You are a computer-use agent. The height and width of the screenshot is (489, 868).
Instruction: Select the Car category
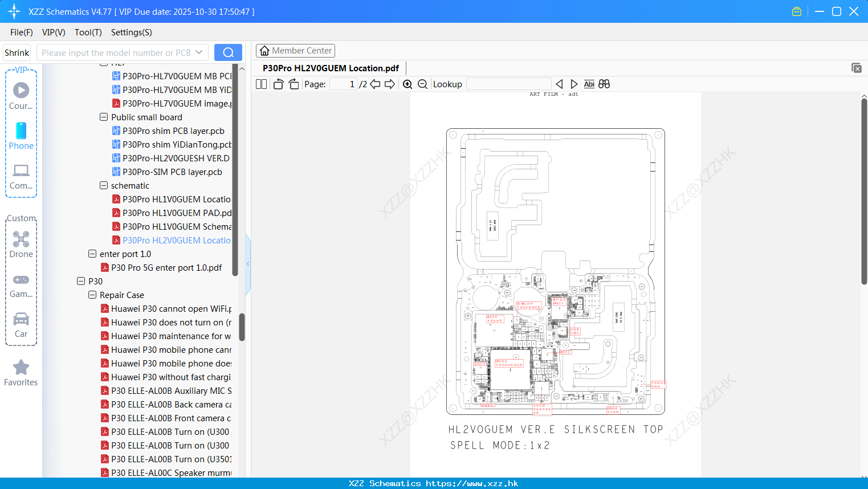[x=21, y=325]
